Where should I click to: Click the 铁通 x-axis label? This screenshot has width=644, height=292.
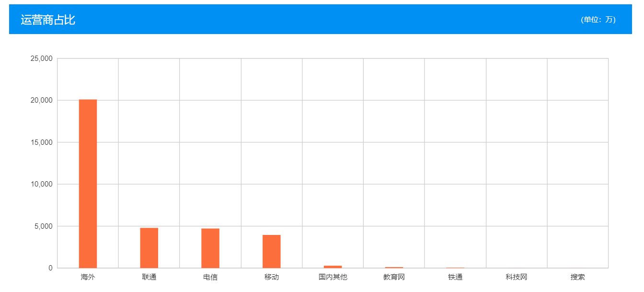tap(455, 277)
